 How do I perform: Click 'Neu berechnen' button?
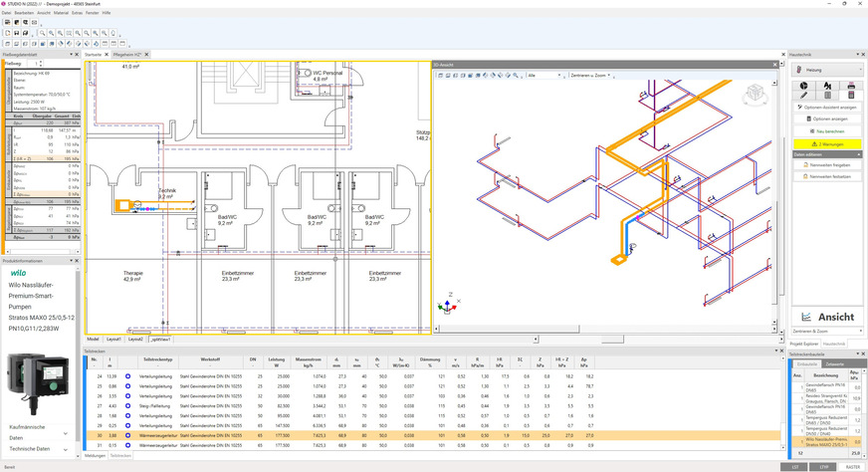[828, 130]
